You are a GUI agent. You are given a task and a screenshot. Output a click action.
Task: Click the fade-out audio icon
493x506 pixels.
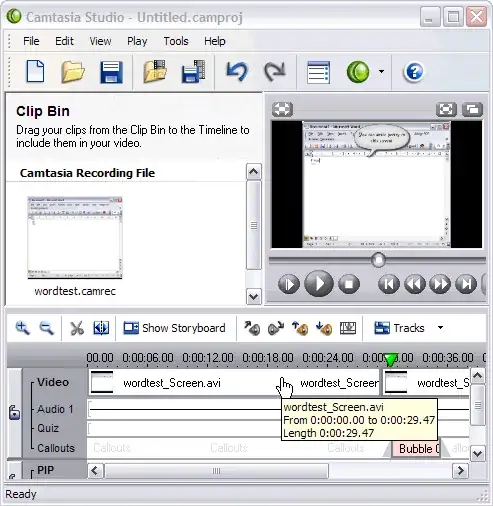(276, 328)
